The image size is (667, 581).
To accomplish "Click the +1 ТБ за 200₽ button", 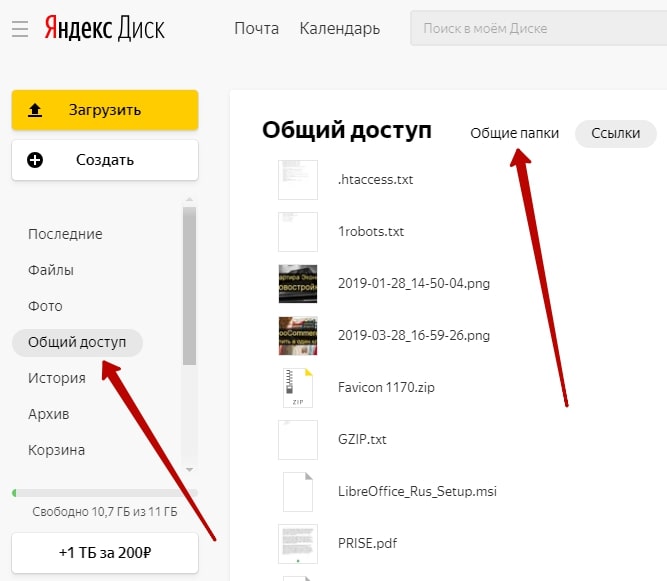I will 105,551.
